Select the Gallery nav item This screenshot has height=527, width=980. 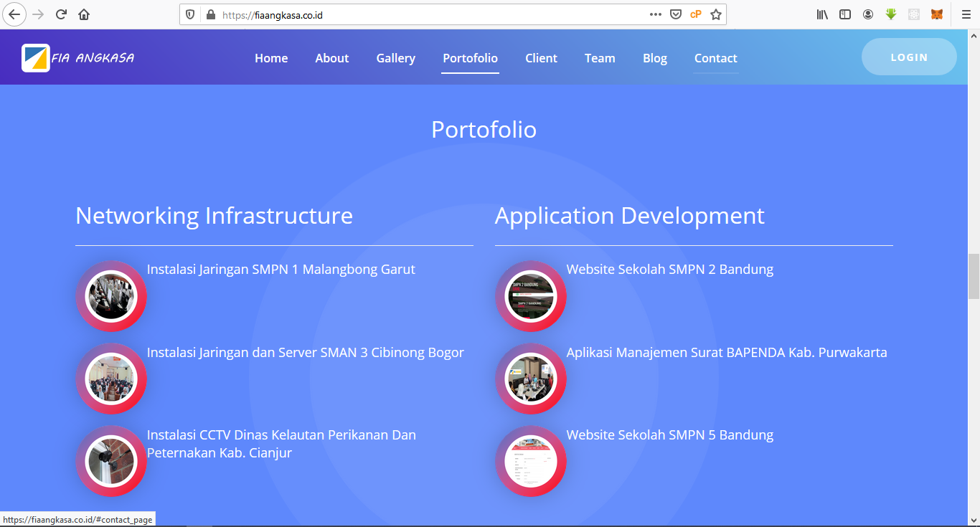point(396,58)
